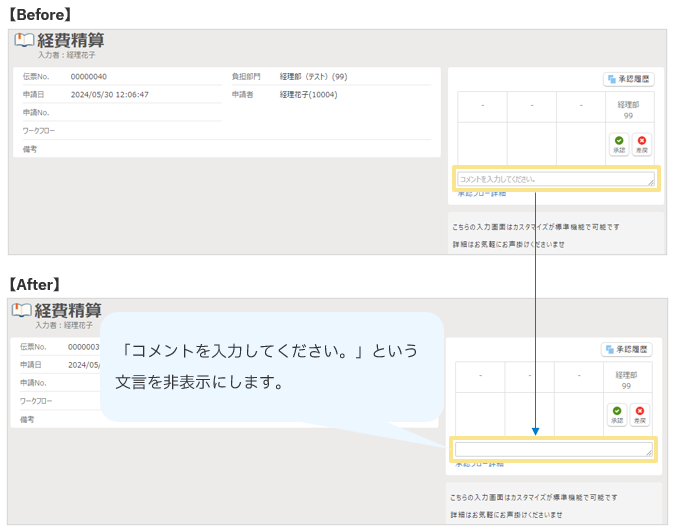Click the book icon in the Before panel header
Screen dimensions: 674x530
[24, 41]
